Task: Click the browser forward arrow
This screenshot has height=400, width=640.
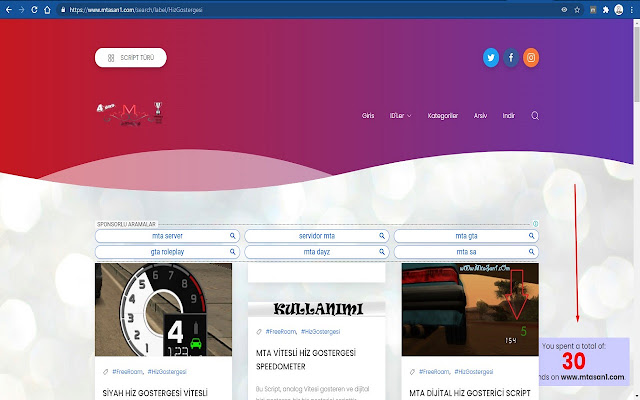Action: click(21, 10)
